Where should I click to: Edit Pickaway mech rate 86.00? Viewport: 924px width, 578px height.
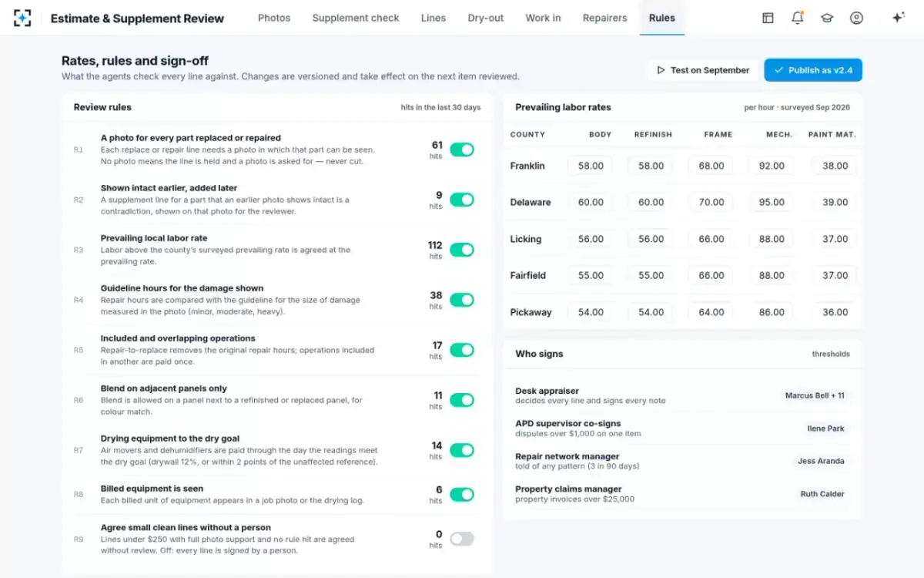click(x=772, y=312)
